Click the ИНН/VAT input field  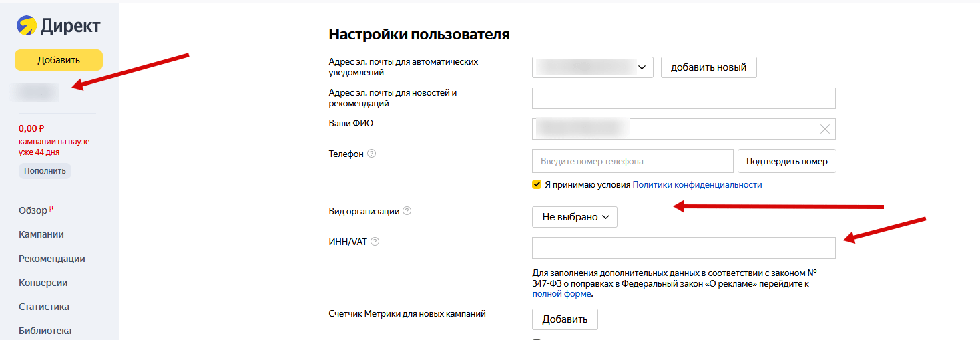click(684, 248)
